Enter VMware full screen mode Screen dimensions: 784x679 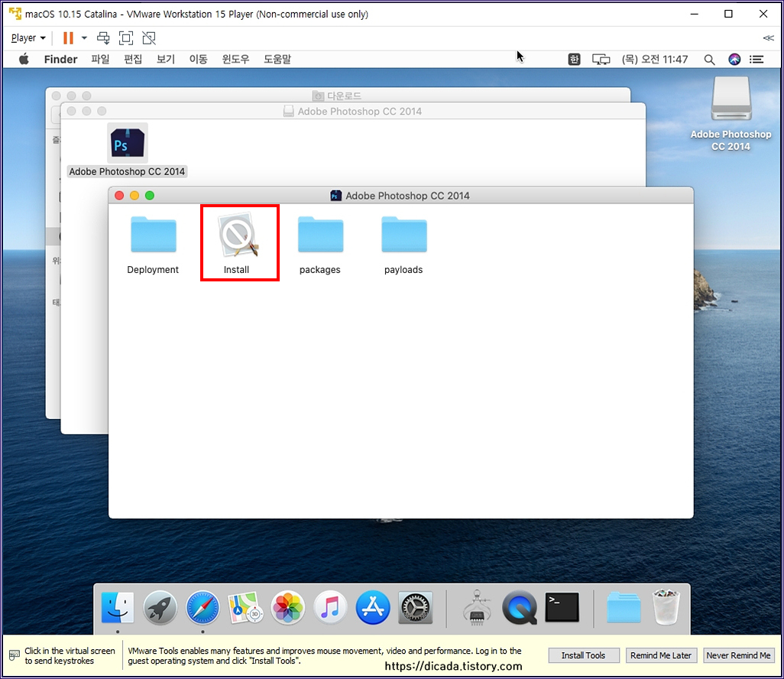click(x=126, y=38)
